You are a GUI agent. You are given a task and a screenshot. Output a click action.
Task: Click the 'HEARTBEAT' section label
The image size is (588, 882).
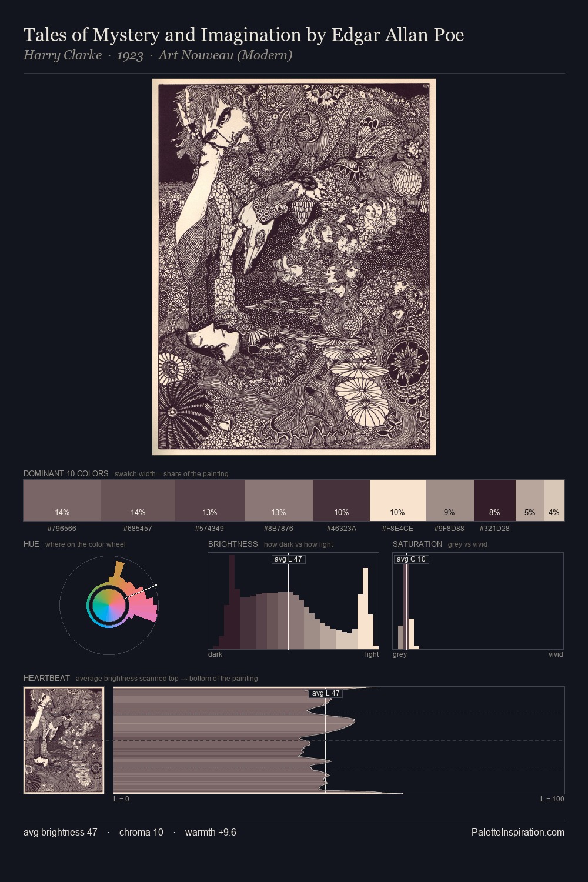pyautogui.click(x=46, y=678)
